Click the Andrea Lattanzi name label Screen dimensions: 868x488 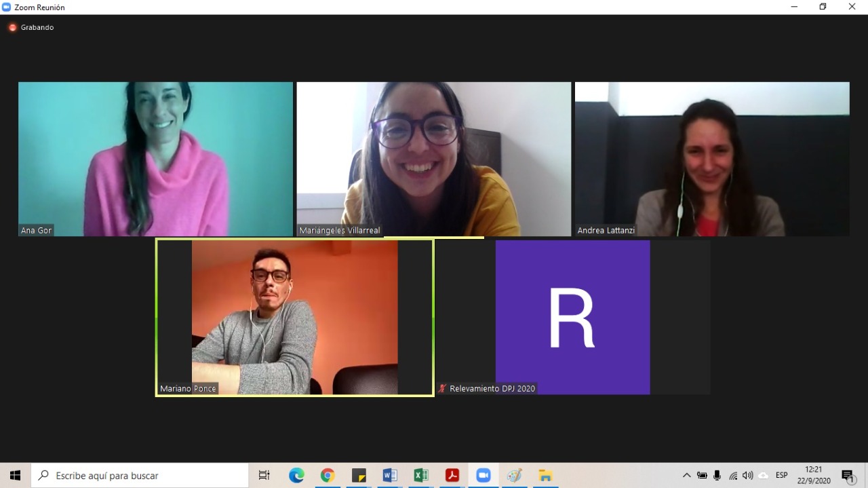coord(606,231)
